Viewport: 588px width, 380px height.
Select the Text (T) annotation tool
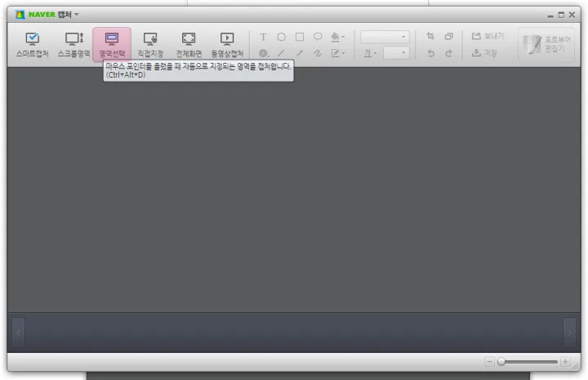263,37
